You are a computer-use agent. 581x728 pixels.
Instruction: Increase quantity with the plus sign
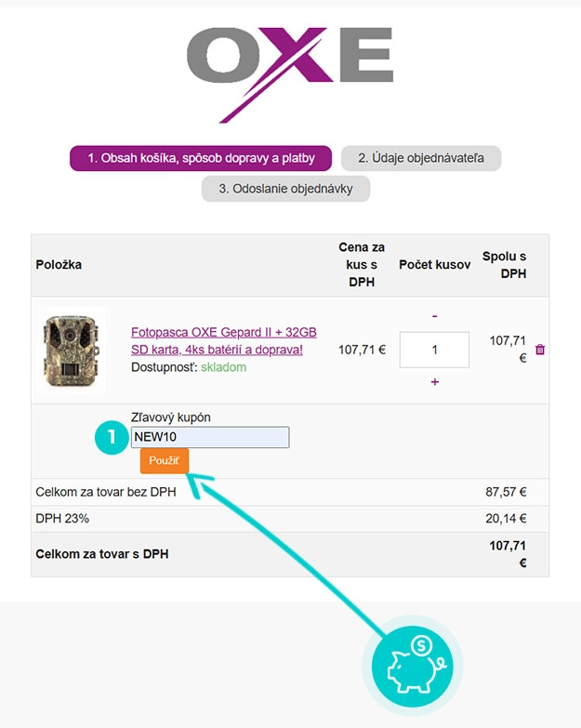[434, 381]
